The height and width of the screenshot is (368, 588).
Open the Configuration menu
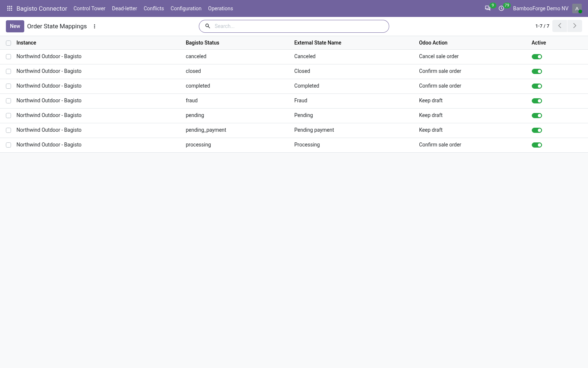pyautogui.click(x=186, y=8)
